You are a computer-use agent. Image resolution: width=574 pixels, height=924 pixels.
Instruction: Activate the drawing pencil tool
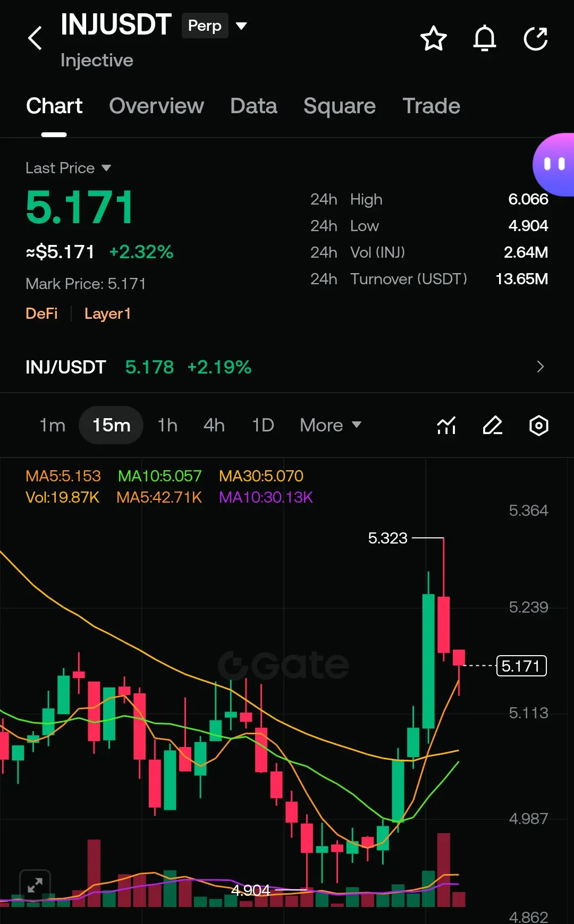point(493,426)
